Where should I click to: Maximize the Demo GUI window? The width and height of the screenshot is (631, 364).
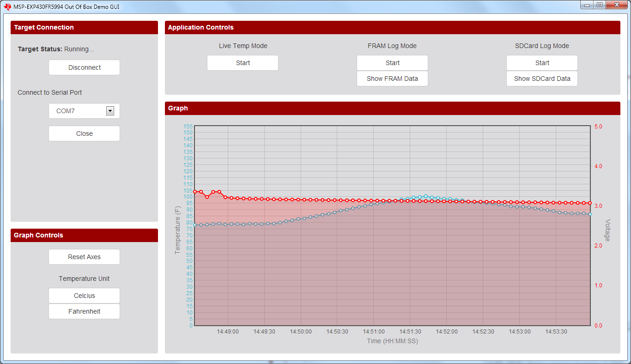[x=600, y=5]
